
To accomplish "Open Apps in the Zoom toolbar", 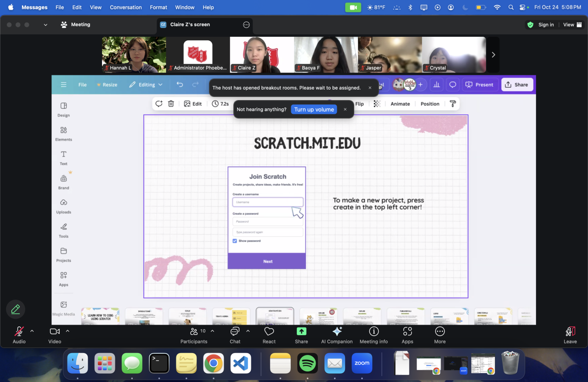I will tap(407, 335).
